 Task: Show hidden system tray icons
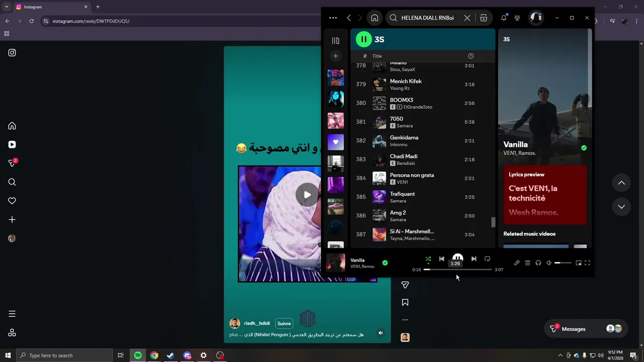coord(560,355)
